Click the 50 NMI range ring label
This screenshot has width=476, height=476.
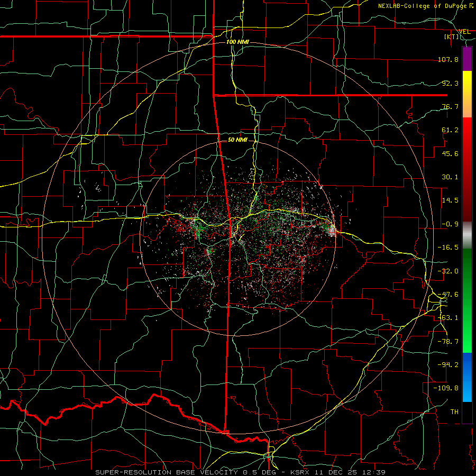pos(237,140)
